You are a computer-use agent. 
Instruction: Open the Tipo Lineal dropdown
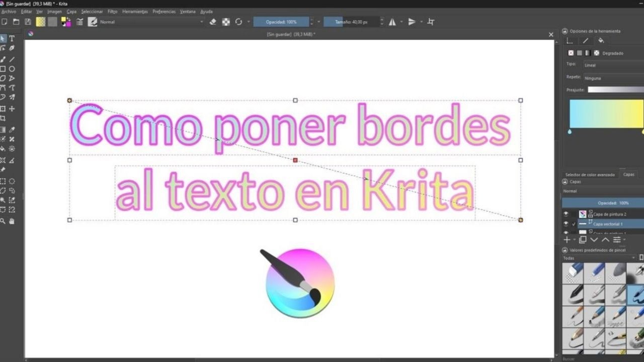[613, 65]
